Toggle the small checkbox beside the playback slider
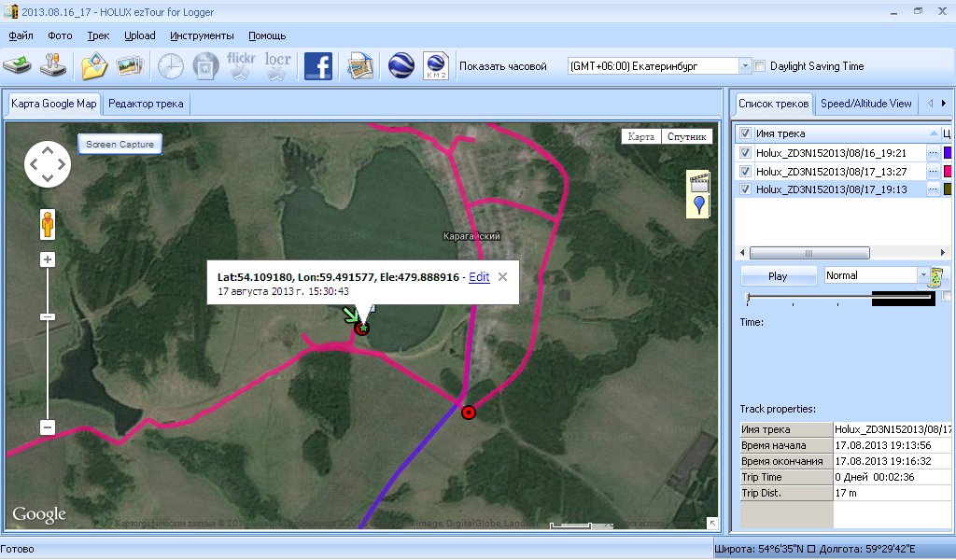The width and height of the screenshot is (956, 560). pos(947,297)
